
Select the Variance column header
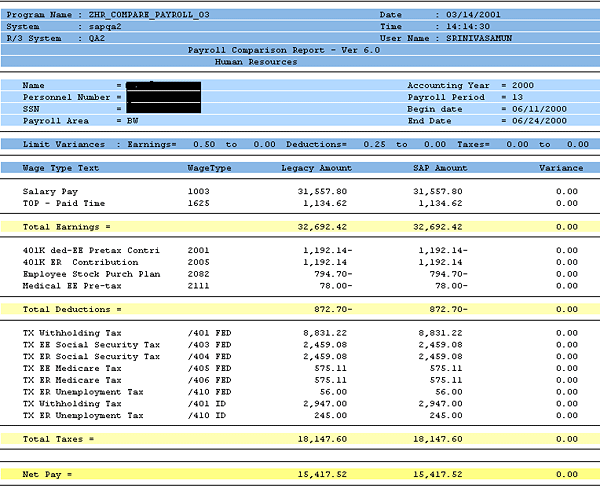click(560, 168)
